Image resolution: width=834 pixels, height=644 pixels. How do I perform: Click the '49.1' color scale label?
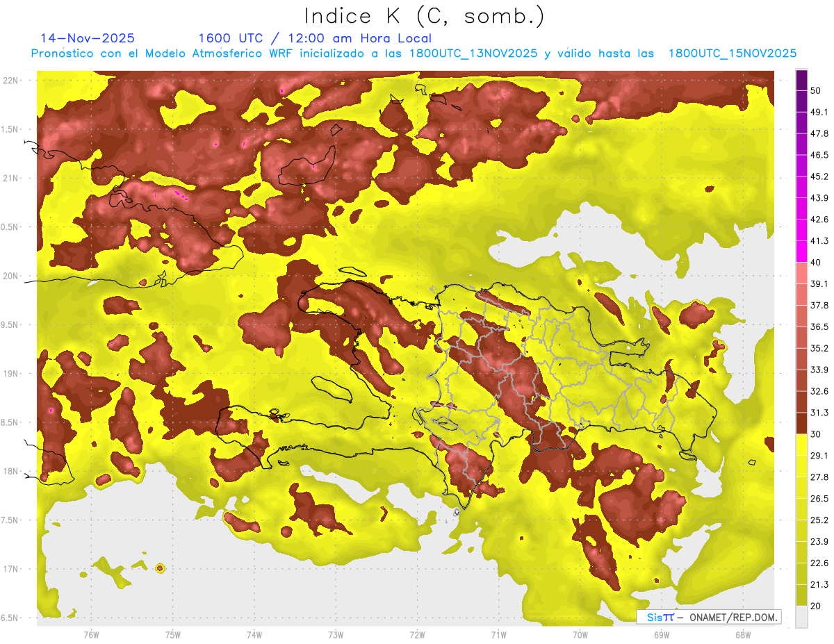(x=819, y=112)
